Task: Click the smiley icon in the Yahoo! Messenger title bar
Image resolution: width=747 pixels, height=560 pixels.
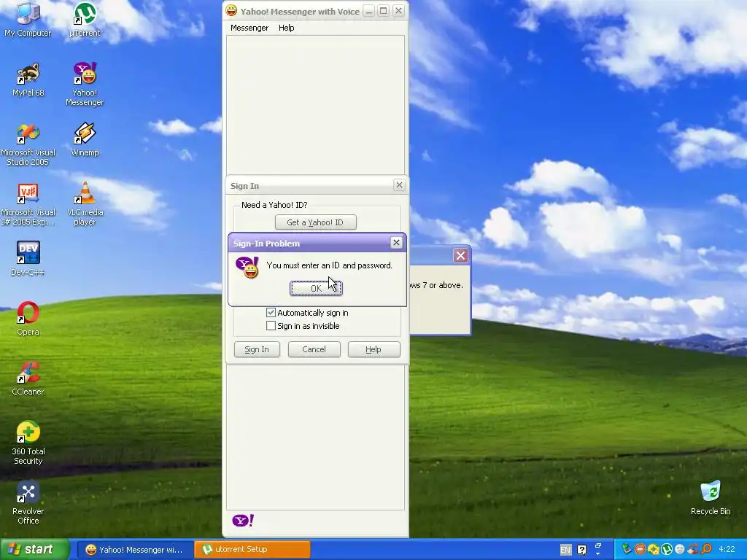Action: point(231,10)
